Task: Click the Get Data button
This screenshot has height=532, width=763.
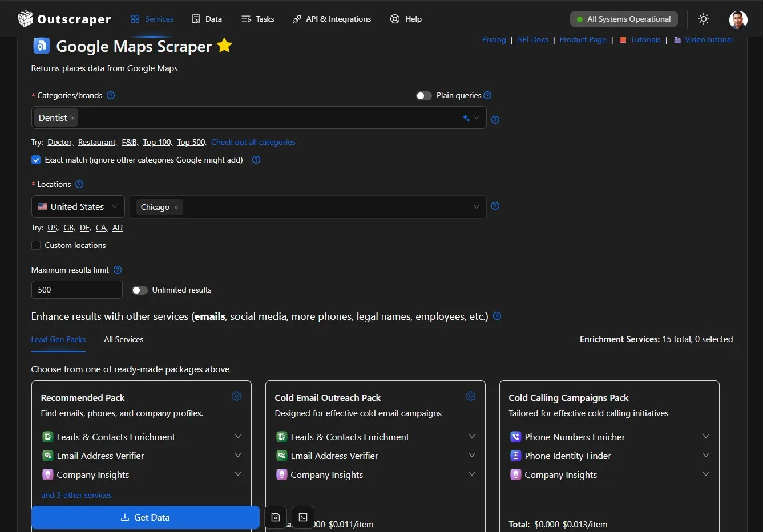Action: (146, 517)
